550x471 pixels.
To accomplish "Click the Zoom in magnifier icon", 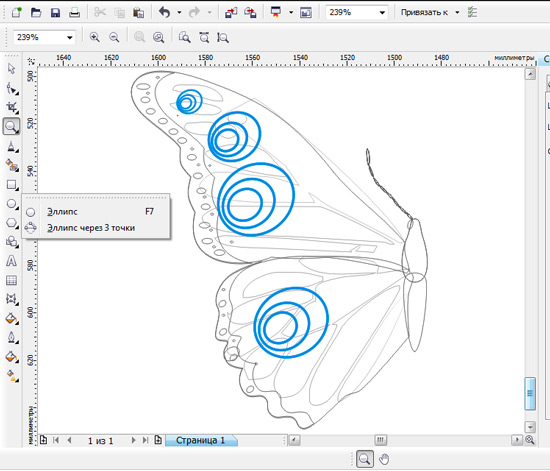I will pyautogui.click(x=94, y=37).
